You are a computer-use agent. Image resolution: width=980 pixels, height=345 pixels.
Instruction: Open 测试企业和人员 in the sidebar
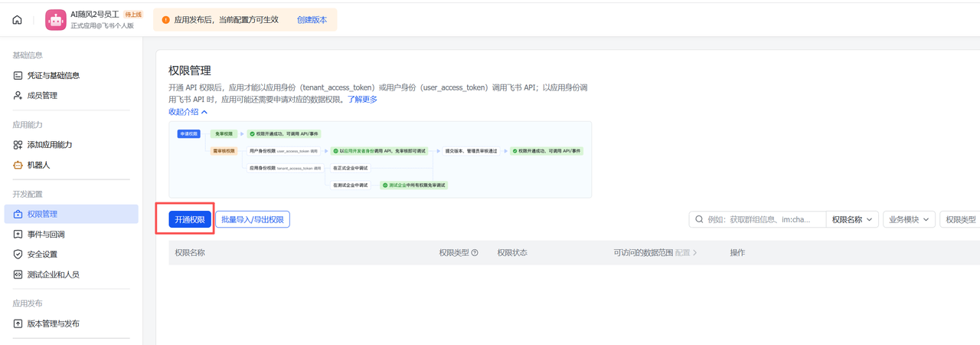[x=53, y=274]
